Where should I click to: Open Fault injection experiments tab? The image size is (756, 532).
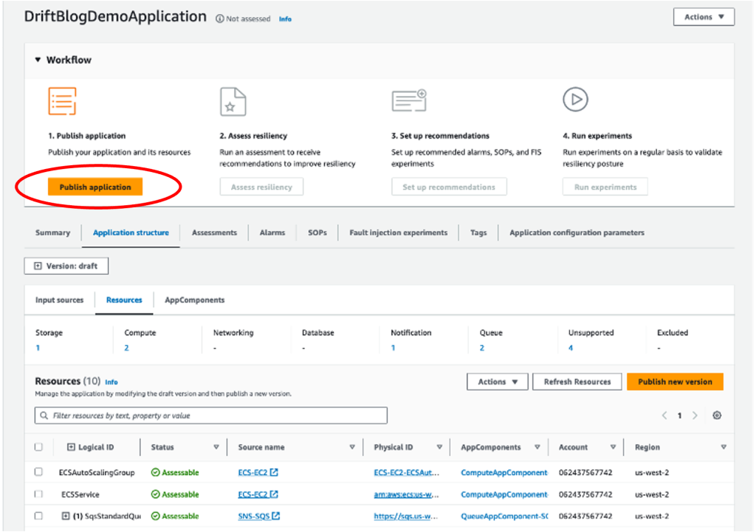(x=398, y=232)
